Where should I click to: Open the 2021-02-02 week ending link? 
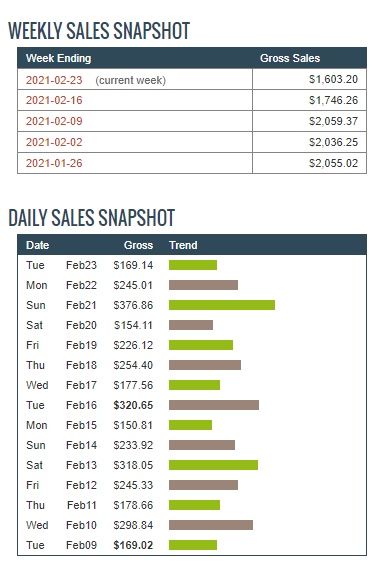[54, 142]
